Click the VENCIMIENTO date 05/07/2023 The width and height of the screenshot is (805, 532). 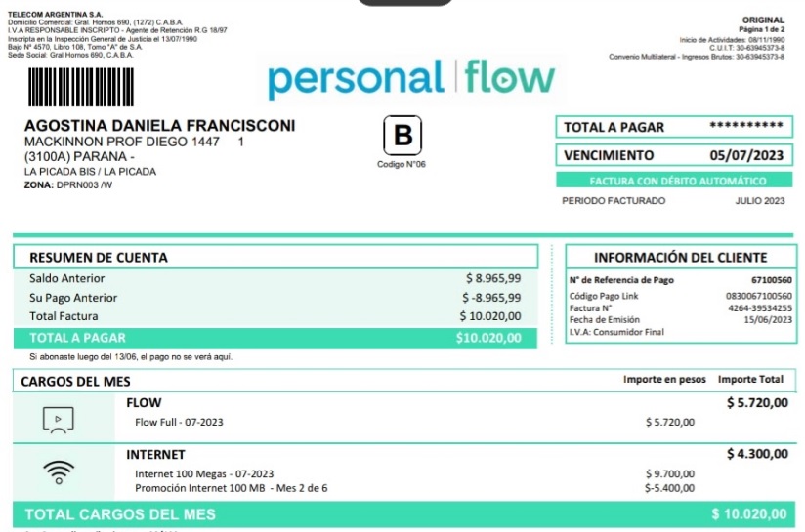[x=745, y=155]
